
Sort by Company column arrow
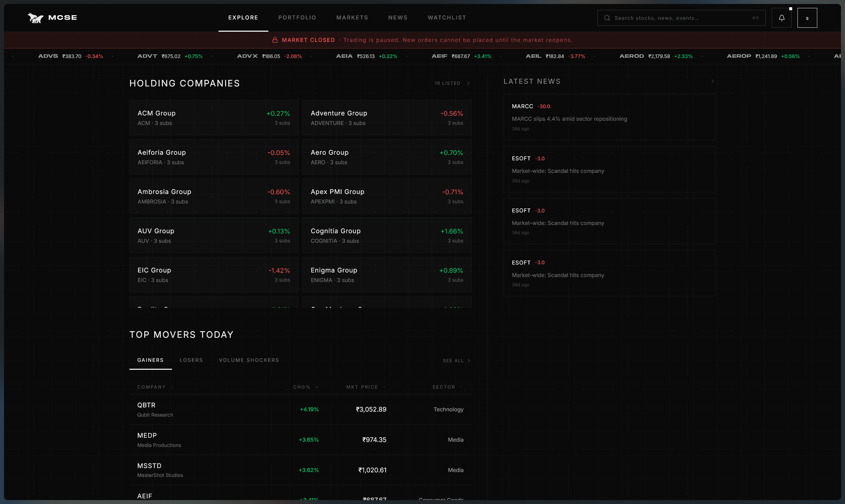coord(172,387)
